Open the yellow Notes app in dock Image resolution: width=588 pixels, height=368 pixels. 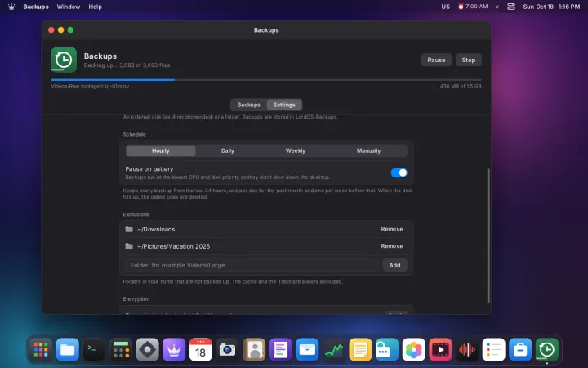click(360, 350)
